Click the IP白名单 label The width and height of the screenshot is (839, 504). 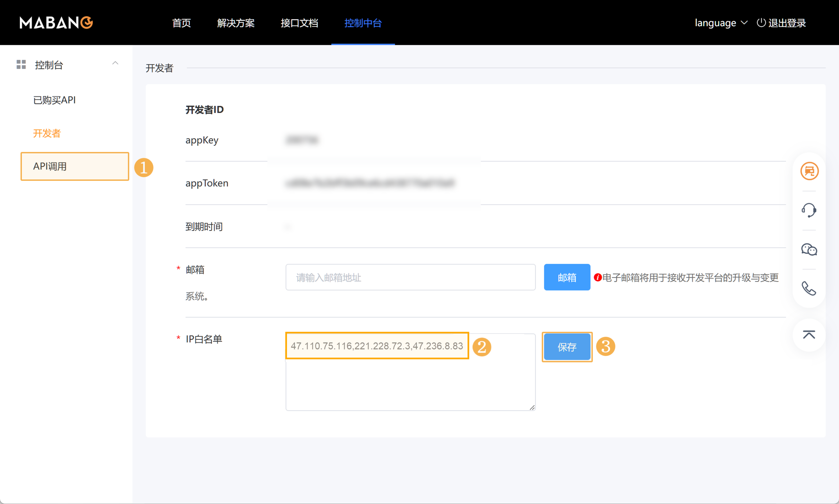point(204,339)
